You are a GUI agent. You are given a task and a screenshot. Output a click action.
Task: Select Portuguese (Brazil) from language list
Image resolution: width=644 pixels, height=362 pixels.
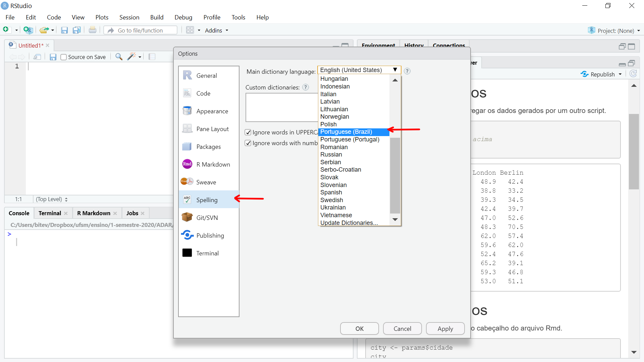354,132
